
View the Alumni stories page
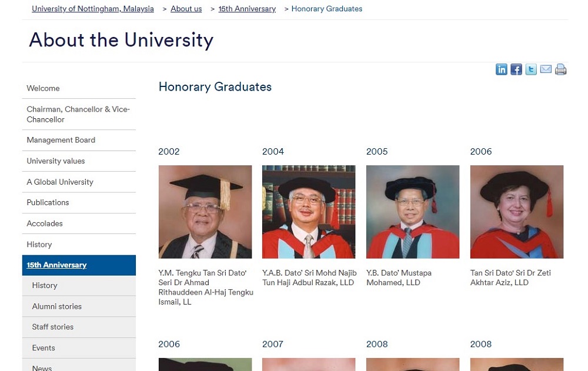[56, 306]
